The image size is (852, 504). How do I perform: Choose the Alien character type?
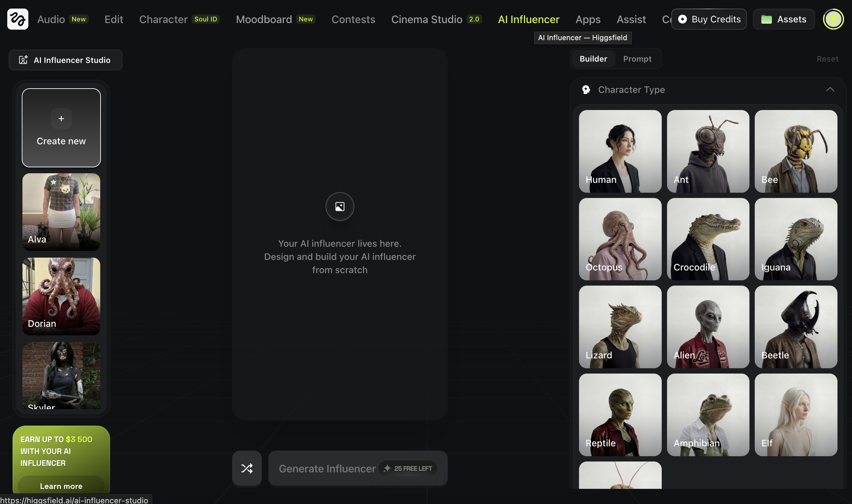(708, 327)
